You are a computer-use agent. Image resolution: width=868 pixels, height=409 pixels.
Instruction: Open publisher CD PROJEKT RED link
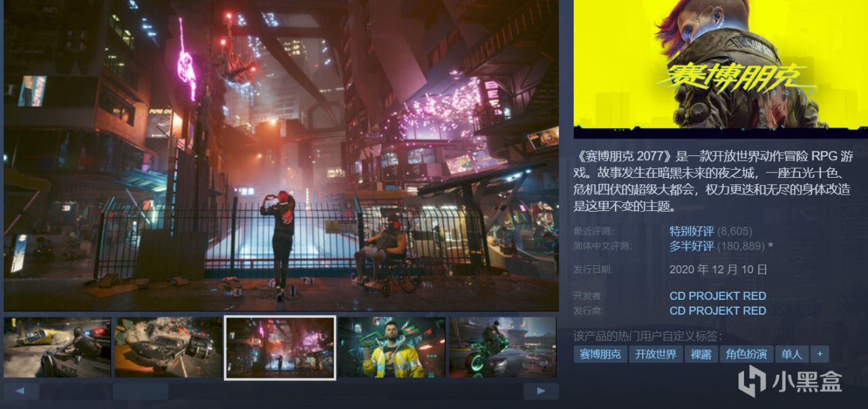tap(717, 311)
